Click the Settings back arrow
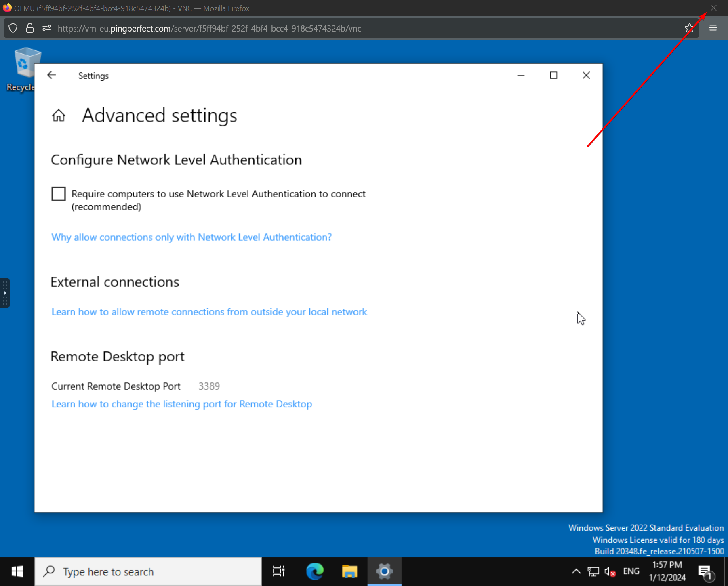Viewport: 728px width, 586px height. 51,76
